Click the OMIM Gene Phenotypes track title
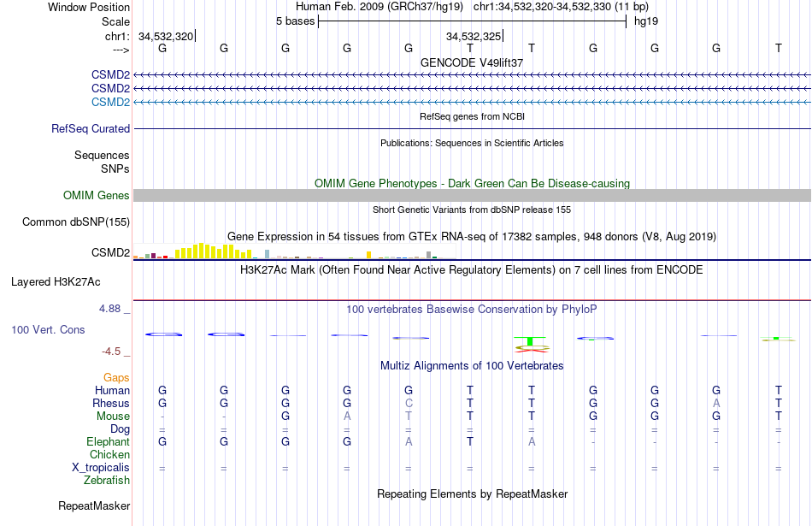Image resolution: width=812 pixels, height=526 pixels. coord(472,183)
